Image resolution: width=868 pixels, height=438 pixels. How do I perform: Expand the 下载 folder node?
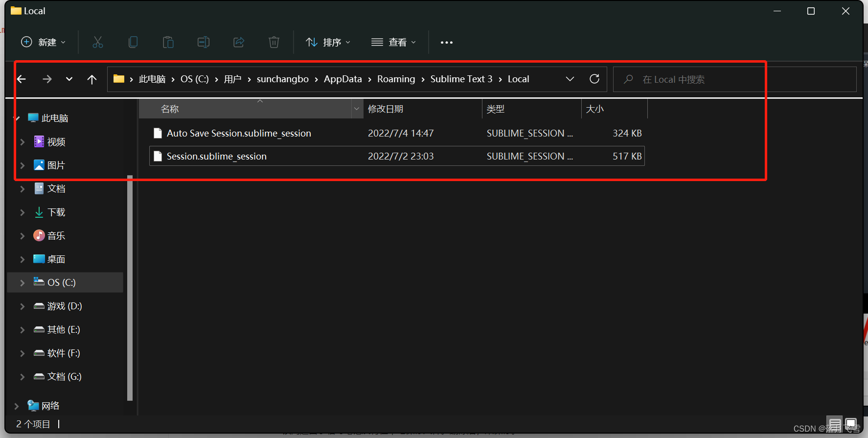point(23,212)
